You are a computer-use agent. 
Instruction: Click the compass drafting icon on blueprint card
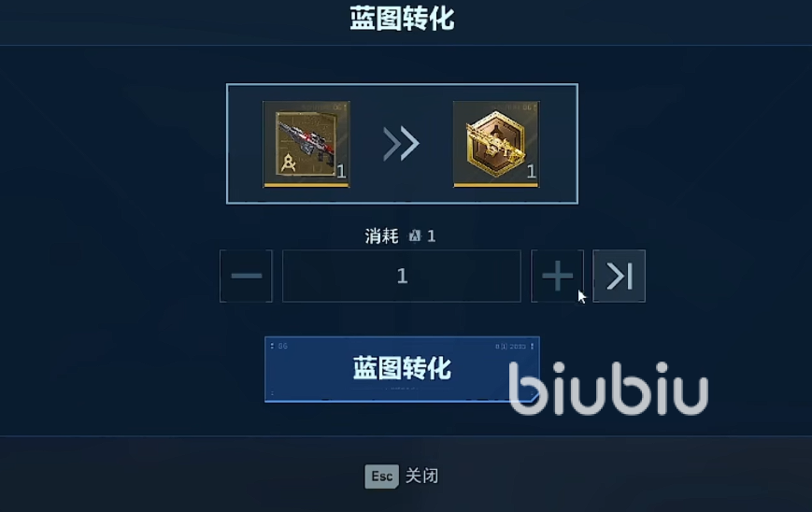tap(288, 164)
